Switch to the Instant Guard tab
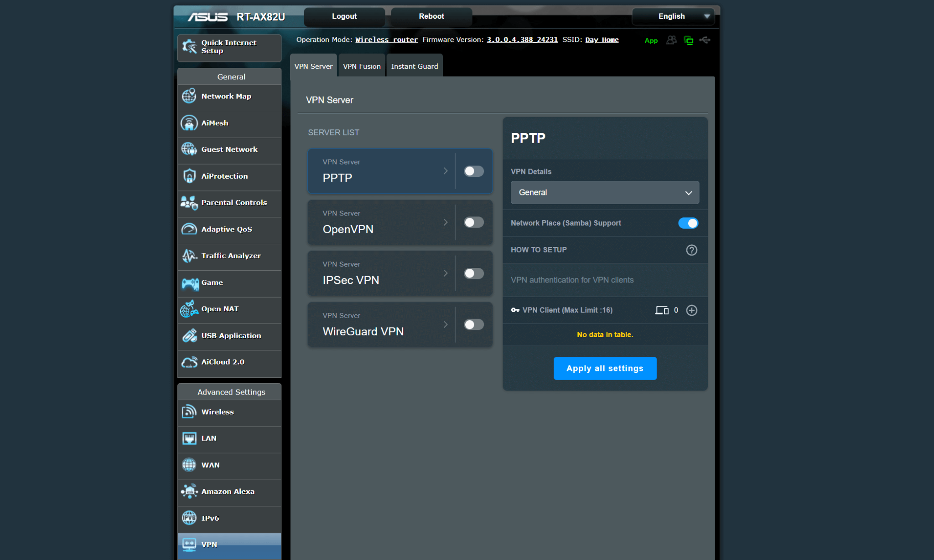 (x=415, y=66)
